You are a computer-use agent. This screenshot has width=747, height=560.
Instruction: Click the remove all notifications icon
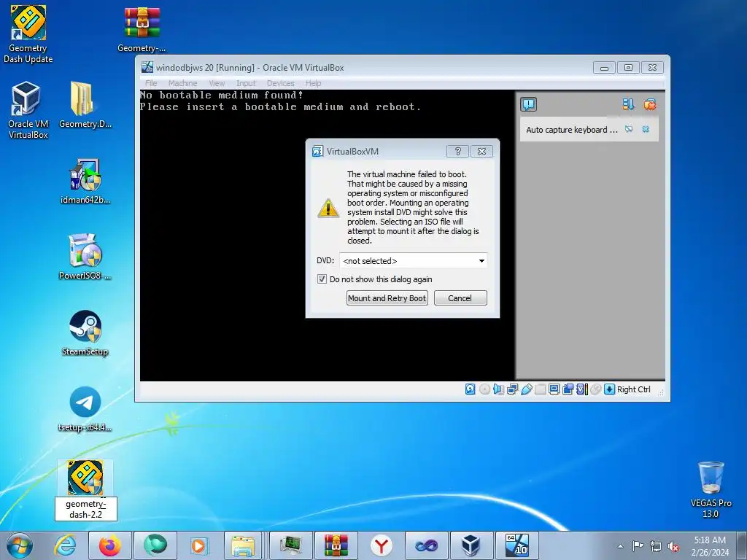click(x=649, y=104)
